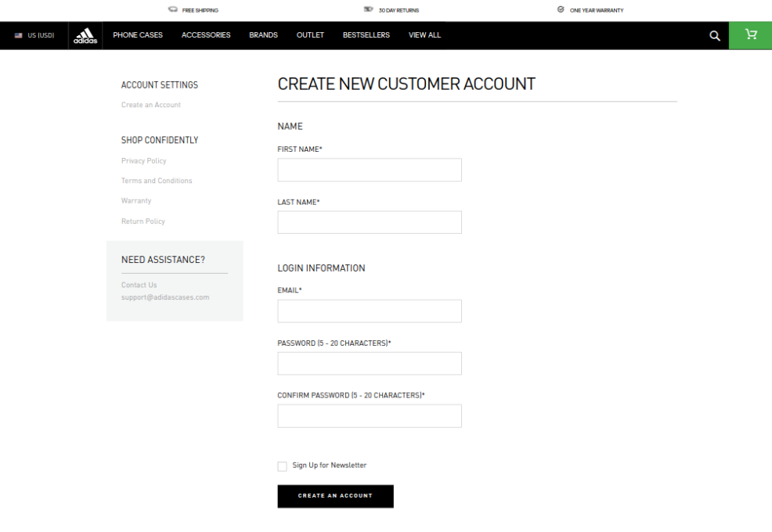This screenshot has height=532, width=772.
Task: Open the BESTSELLERS menu
Action: [x=366, y=35]
